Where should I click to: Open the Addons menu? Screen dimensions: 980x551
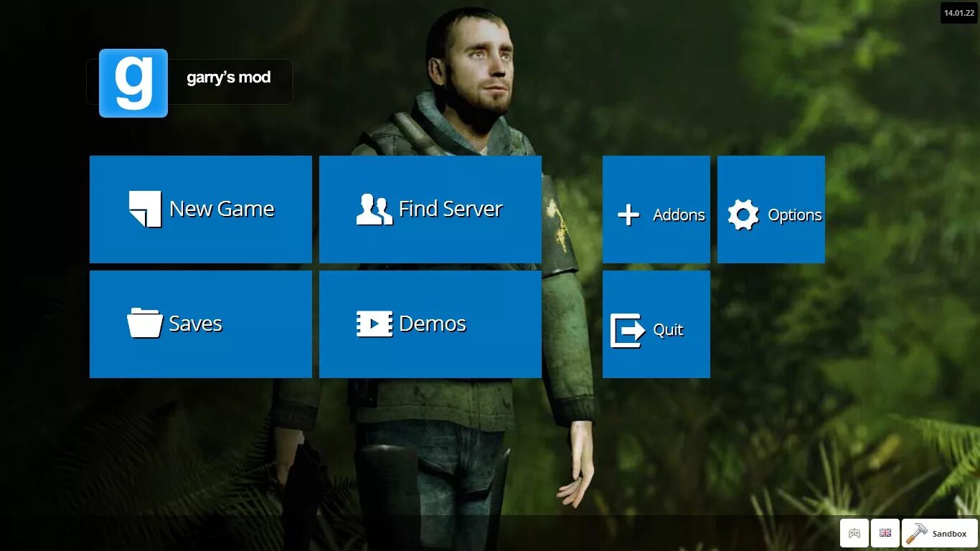pyautogui.click(x=656, y=209)
